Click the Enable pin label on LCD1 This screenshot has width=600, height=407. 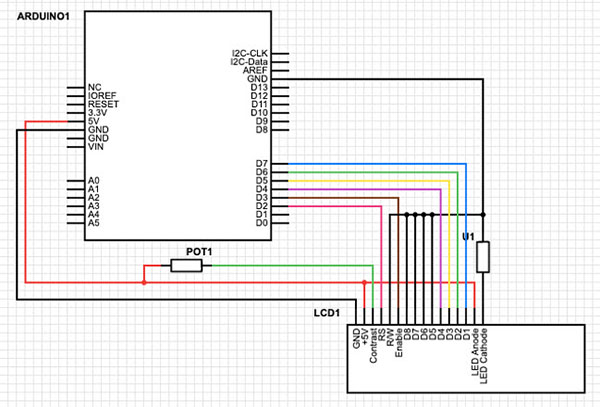[399, 340]
